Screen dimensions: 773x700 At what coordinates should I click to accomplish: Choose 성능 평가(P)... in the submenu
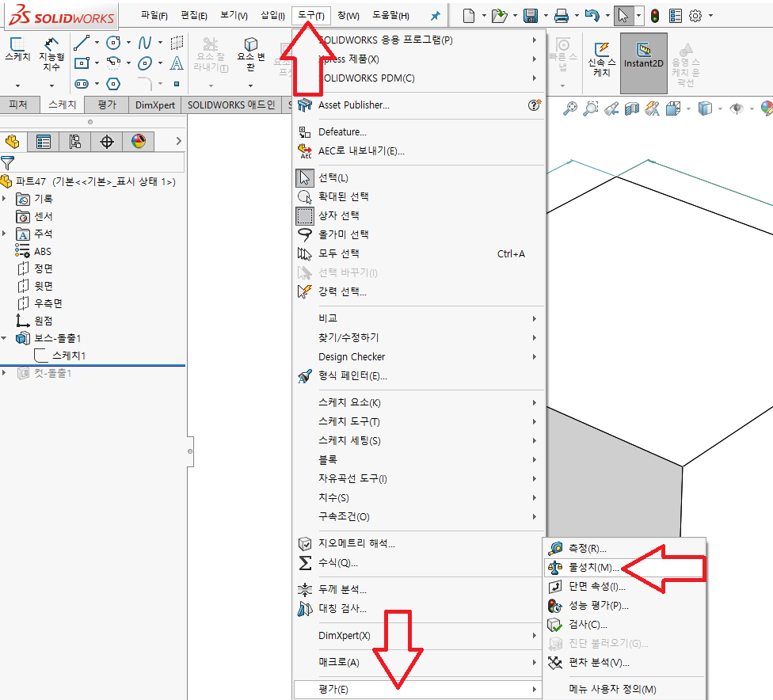pyautogui.click(x=624, y=605)
